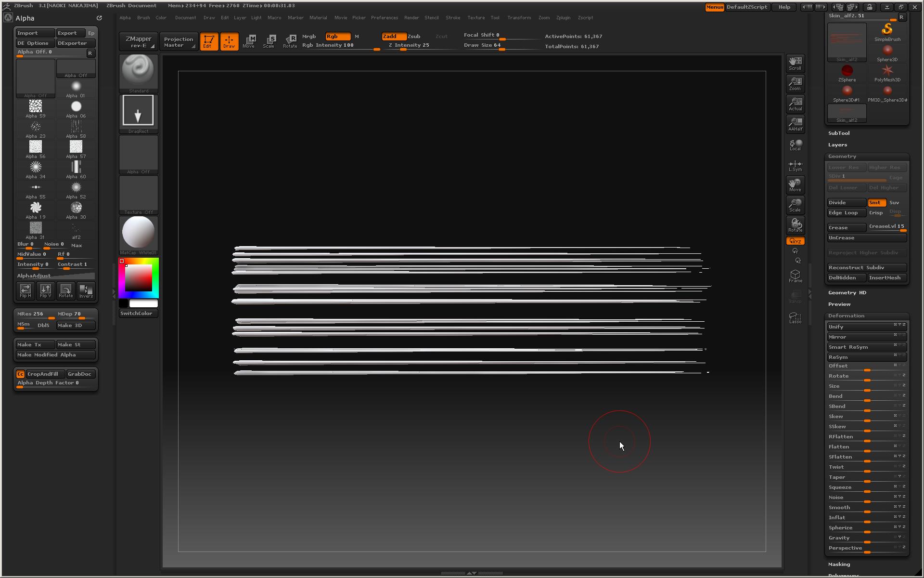924x578 pixels.
Task: Open the Brush menu
Action: click(x=143, y=18)
